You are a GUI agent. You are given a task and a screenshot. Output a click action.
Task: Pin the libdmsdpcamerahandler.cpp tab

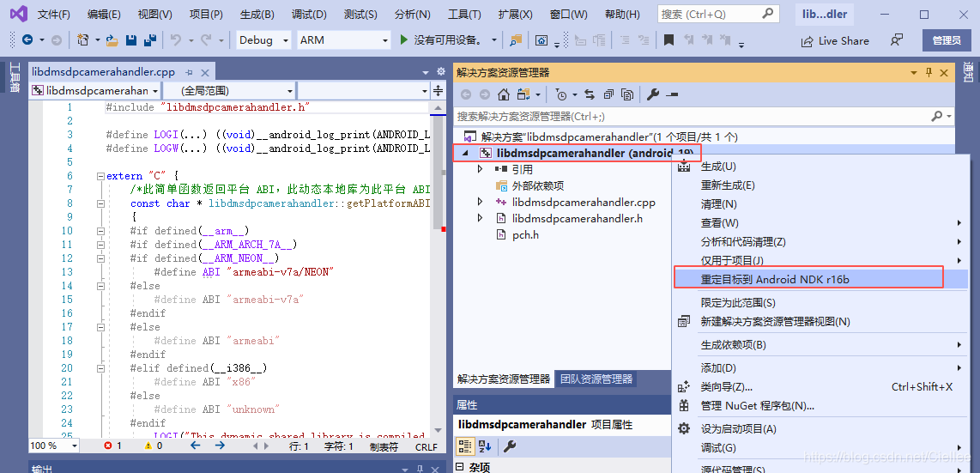click(x=190, y=72)
